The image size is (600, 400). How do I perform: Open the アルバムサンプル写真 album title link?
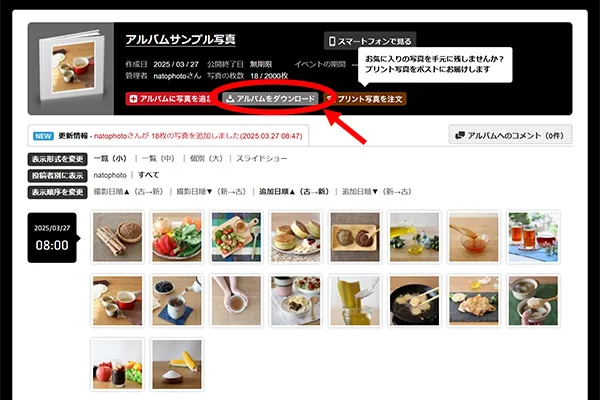(x=181, y=40)
